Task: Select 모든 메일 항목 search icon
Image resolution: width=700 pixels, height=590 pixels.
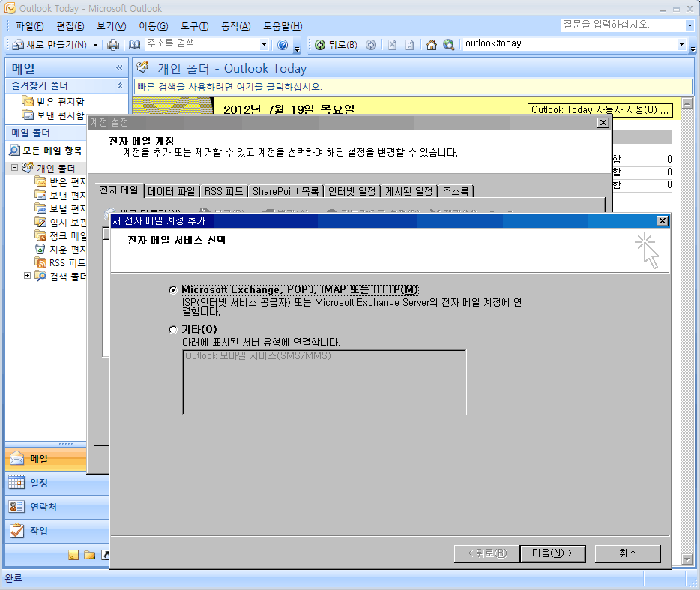Action: coord(14,151)
